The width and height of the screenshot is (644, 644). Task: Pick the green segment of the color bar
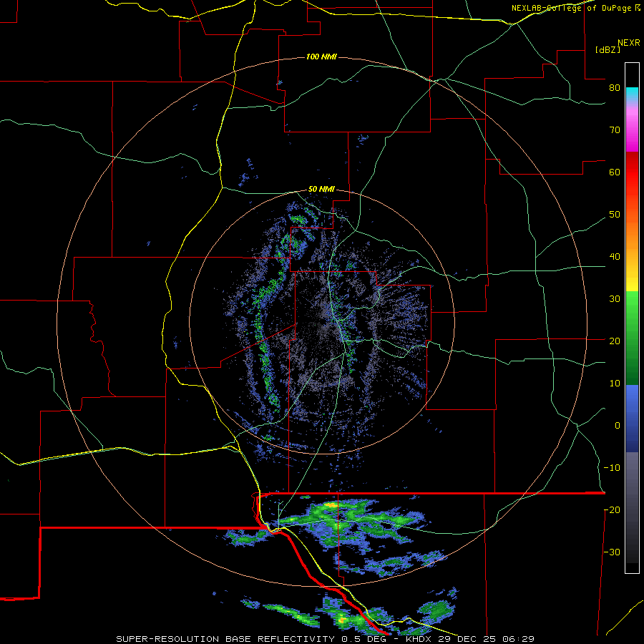pyautogui.click(x=632, y=338)
